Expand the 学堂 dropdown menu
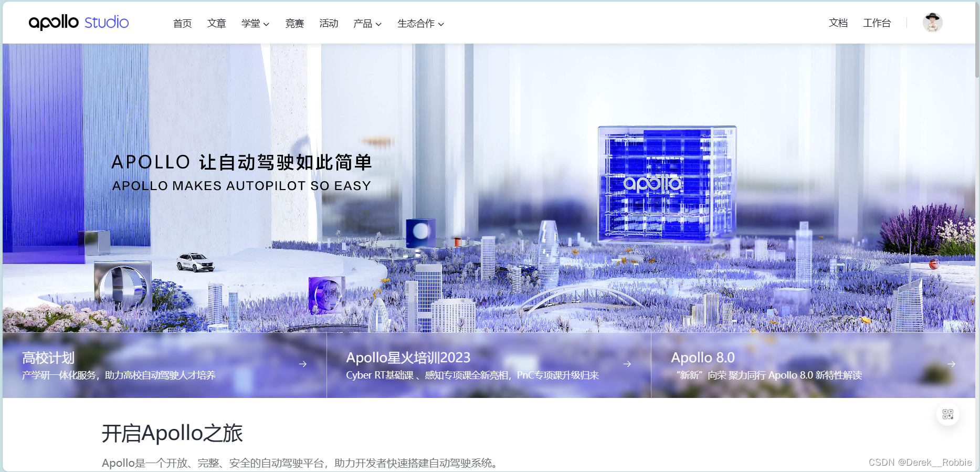The width and height of the screenshot is (980, 472). (x=255, y=24)
